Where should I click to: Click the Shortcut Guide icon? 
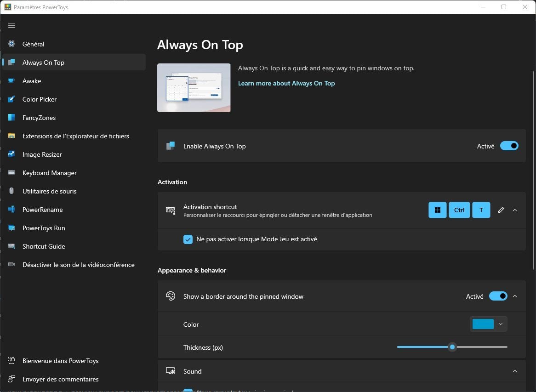pos(11,246)
